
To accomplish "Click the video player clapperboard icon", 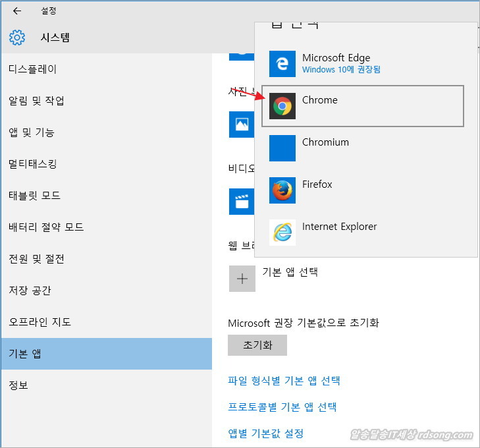I will click(240, 202).
